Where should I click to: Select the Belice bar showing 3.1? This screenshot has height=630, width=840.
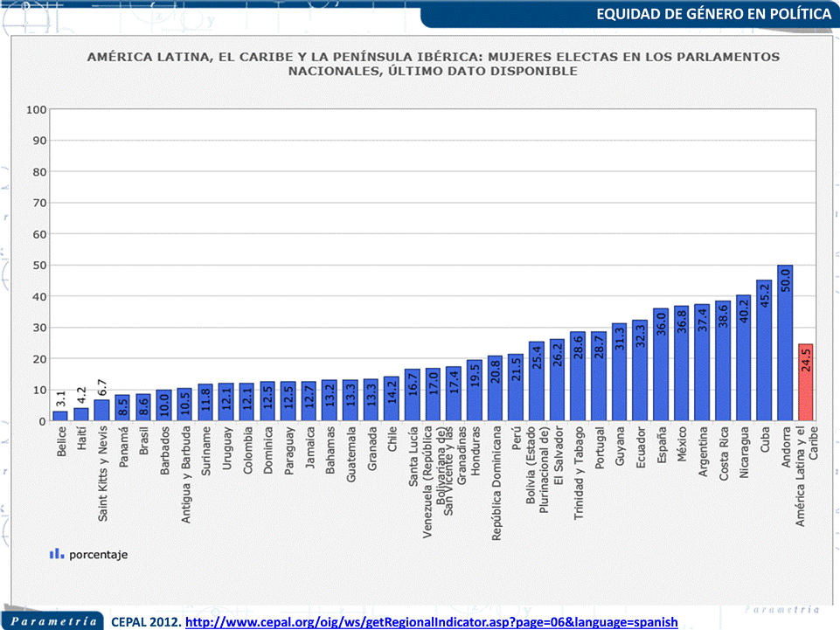coord(59,416)
